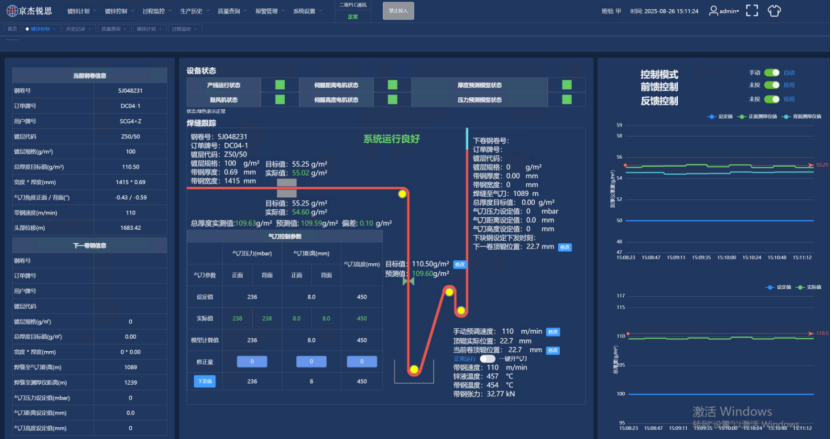The width and height of the screenshot is (831, 439).
Task: Open the 报警管理 menu
Action: (270, 11)
